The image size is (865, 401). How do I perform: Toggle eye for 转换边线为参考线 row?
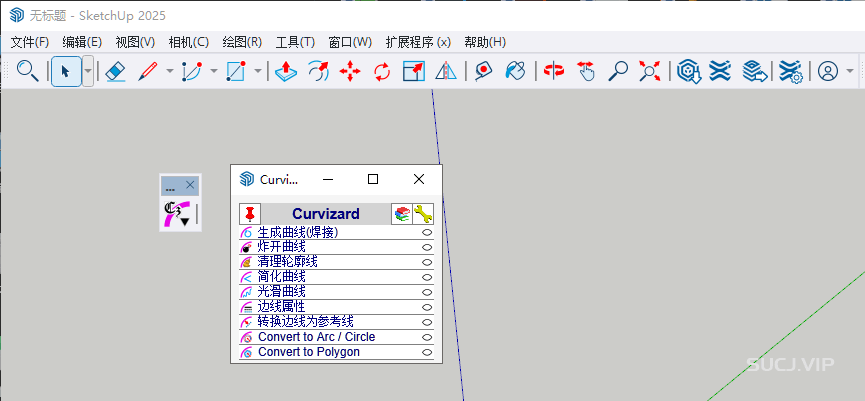coord(426,322)
